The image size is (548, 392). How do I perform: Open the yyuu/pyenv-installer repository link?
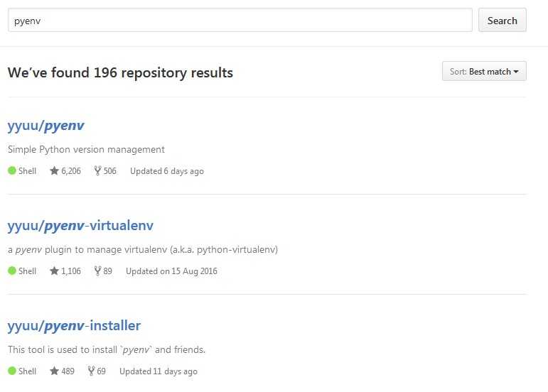(x=74, y=326)
